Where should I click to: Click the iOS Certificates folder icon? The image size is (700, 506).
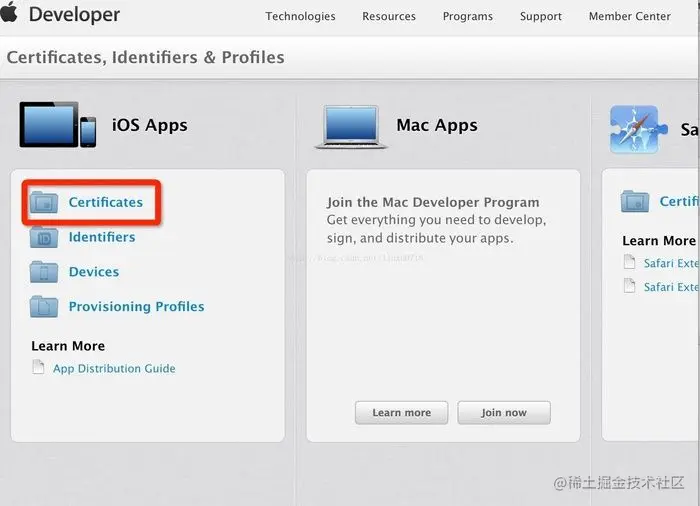[x=44, y=202]
